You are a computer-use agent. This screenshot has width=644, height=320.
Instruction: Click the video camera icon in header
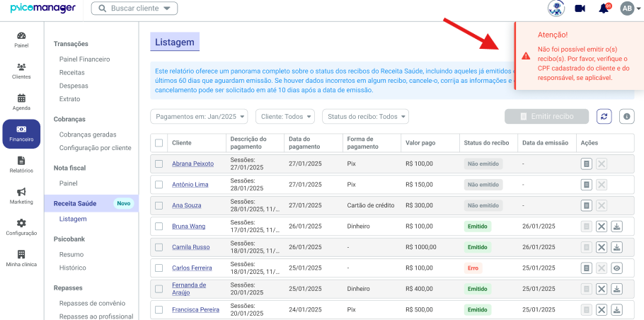[x=580, y=8]
